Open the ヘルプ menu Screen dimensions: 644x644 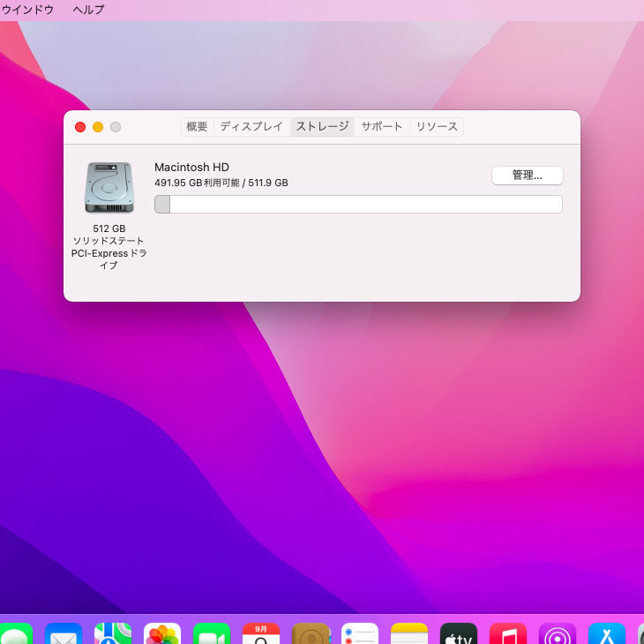(88, 10)
